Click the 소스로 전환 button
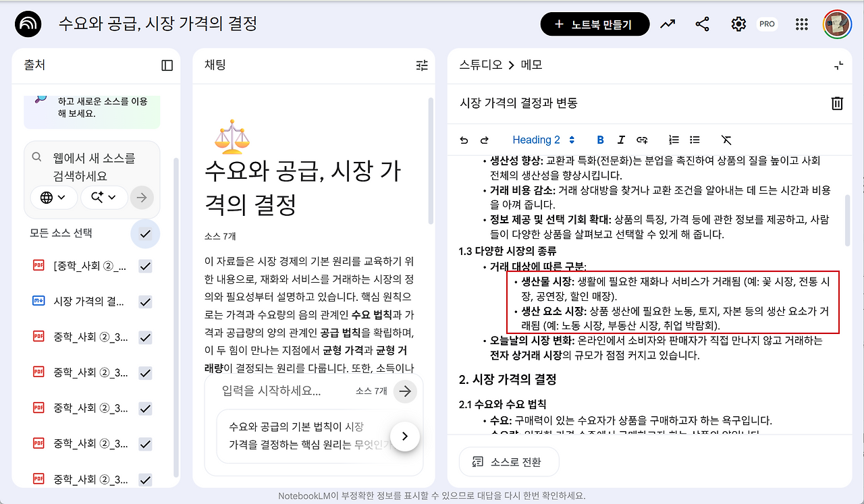This screenshot has width=864, height=504. click(510, 462)
